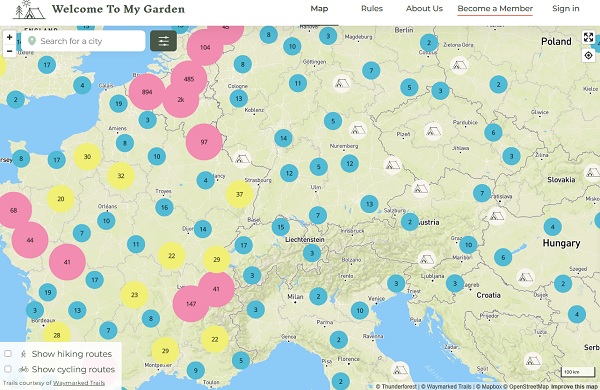Click the blue 16 cluster near Troyes
Viewport: 600px width, 390px height.
[x=165, y=207]
